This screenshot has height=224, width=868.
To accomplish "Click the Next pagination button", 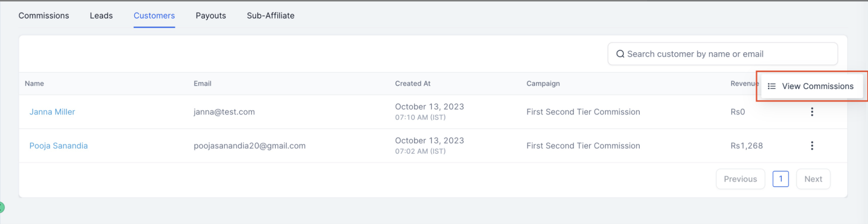I will [813, 179].
